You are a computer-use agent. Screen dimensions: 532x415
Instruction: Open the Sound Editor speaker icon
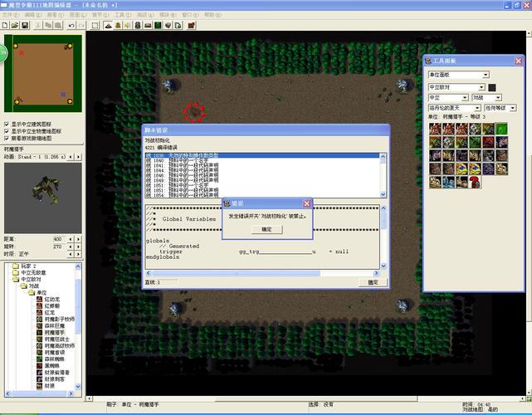coord(128,26)
